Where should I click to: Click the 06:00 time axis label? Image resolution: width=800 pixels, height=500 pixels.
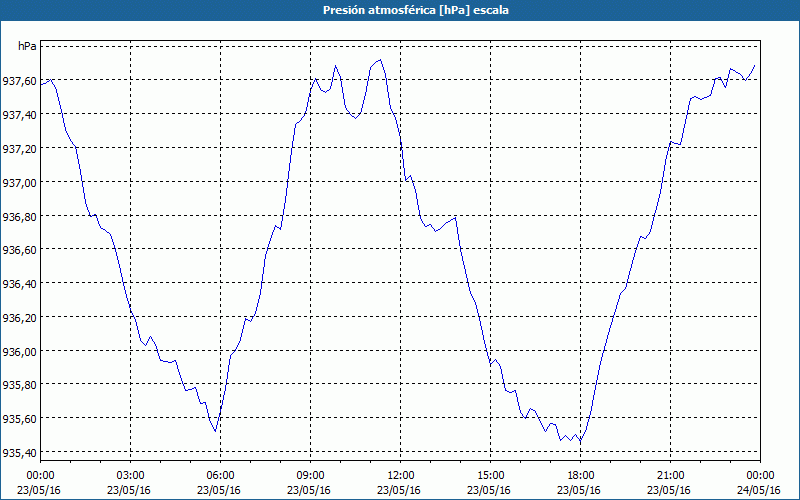(x=220, y=475)
